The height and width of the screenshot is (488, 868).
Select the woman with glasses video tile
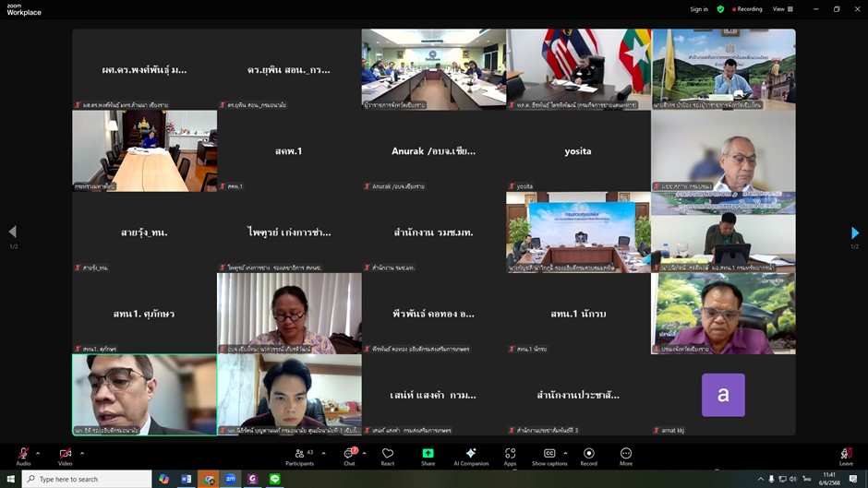(289, 313)
